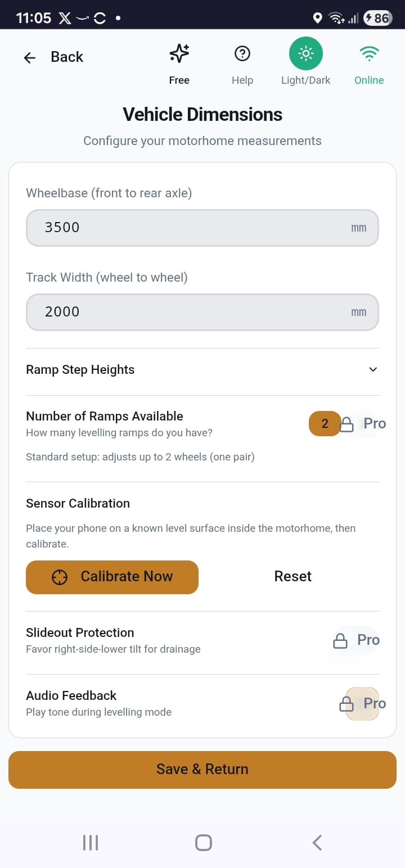This screenshot has width=405, height=868.
Task: Reset the sensor calibration
Action: (292, 576)
